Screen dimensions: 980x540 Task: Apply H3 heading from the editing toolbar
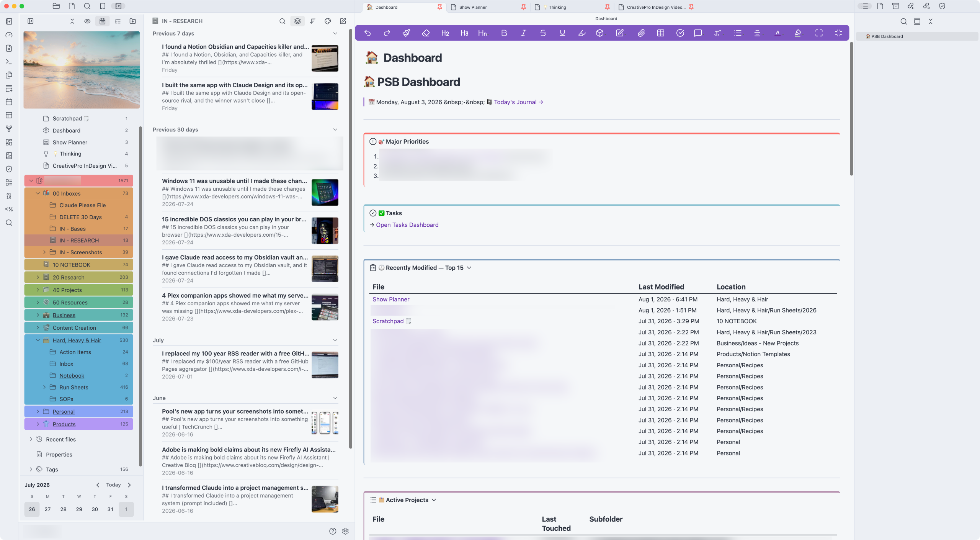[x=464, y=33]
